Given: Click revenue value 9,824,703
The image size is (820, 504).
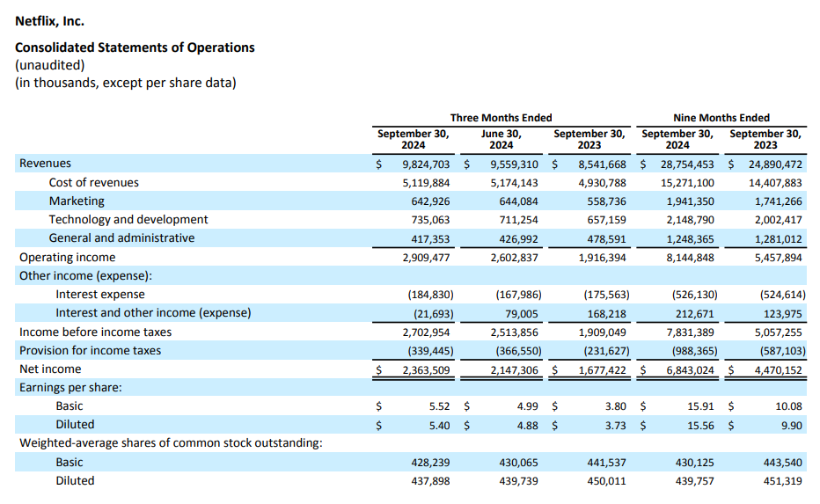Looking at the screenshot, I should pyautogui.click(x=426, y=164).
